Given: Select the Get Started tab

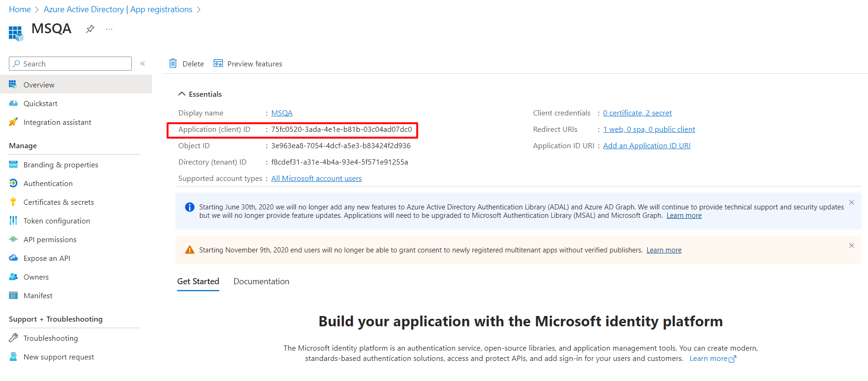Looking at the screenshot, I should [x=198, y=281].
